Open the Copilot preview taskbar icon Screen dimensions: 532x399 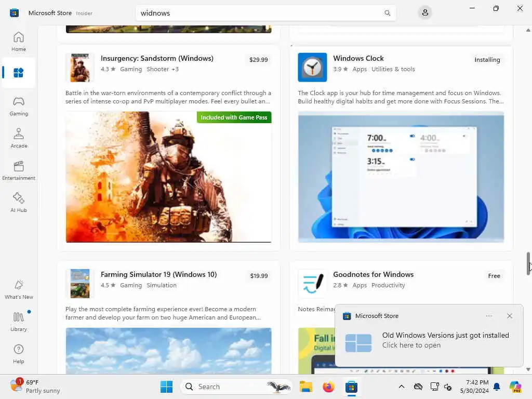pyautogui.click(x=515, y=387)
